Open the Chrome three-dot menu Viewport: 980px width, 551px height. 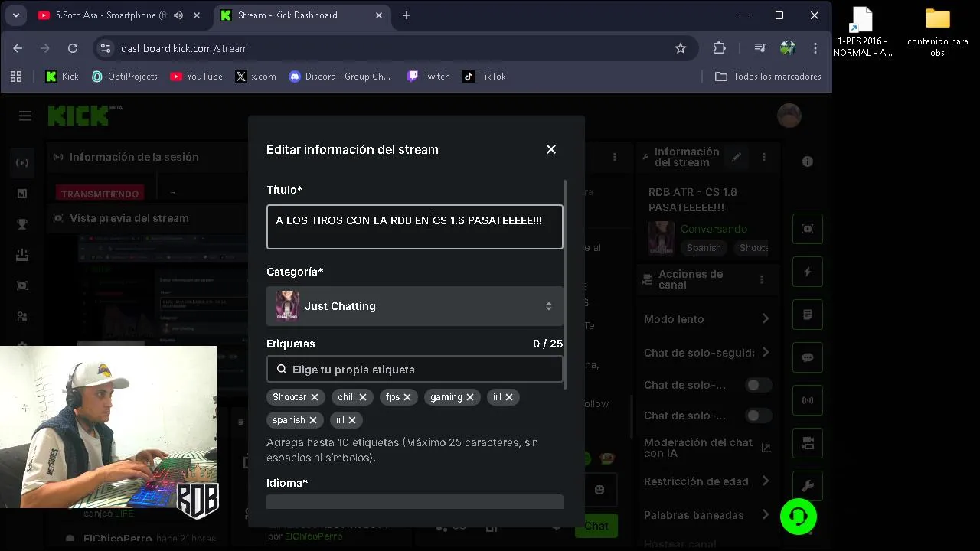815,48
